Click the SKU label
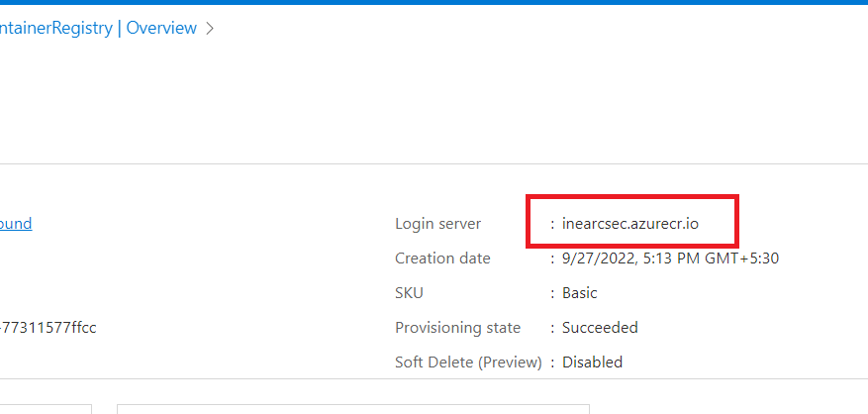 coord(409,293)
